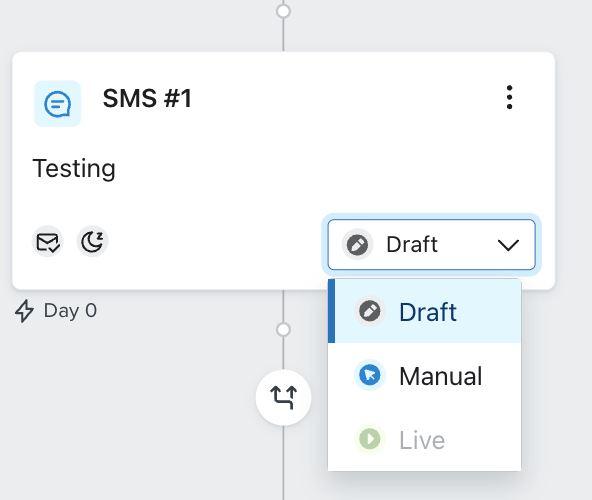592x500 pixels.
Task: Open the Draft status combo box
Action: pyautogui.click(x=432, y=245)
